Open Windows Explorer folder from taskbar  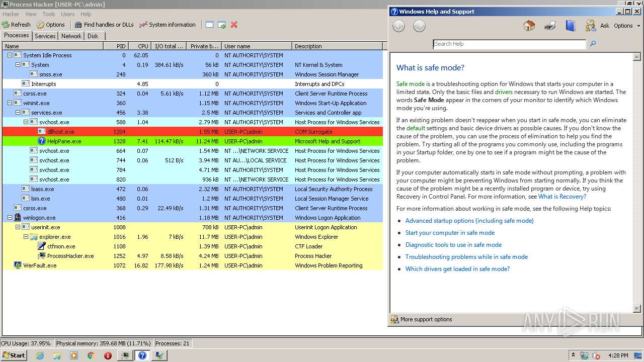pos(57,355)
